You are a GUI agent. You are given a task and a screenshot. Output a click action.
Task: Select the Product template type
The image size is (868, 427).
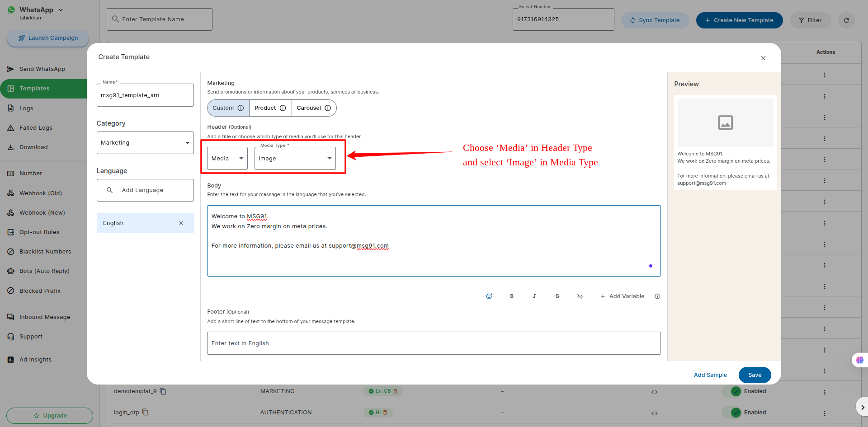270,108
